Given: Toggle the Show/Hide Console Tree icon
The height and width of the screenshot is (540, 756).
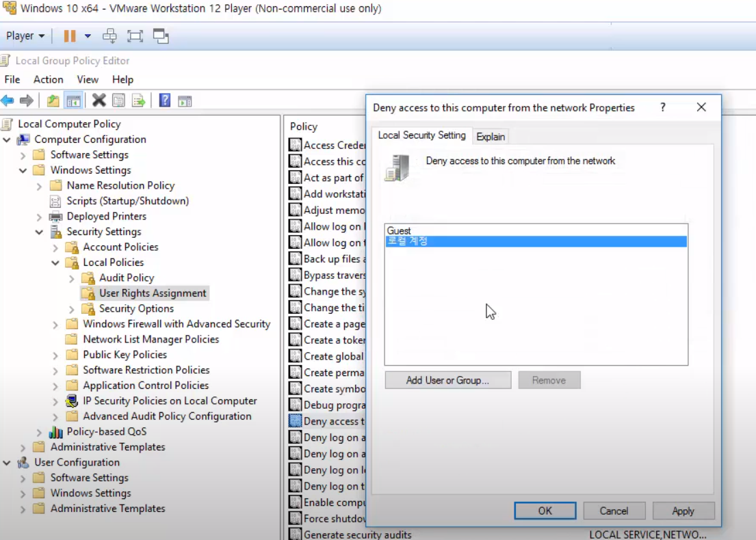Looking at the screenshot, I should tap(73, 100).
